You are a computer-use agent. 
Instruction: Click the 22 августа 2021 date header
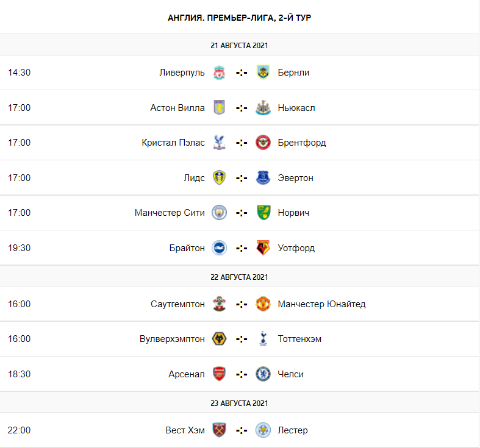tap(240, 277)
